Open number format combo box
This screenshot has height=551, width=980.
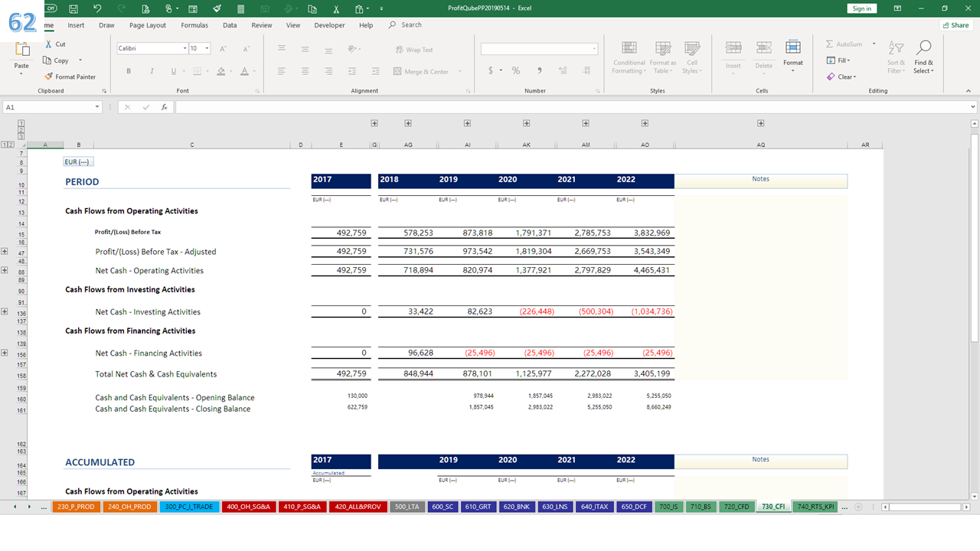[539, 49]
